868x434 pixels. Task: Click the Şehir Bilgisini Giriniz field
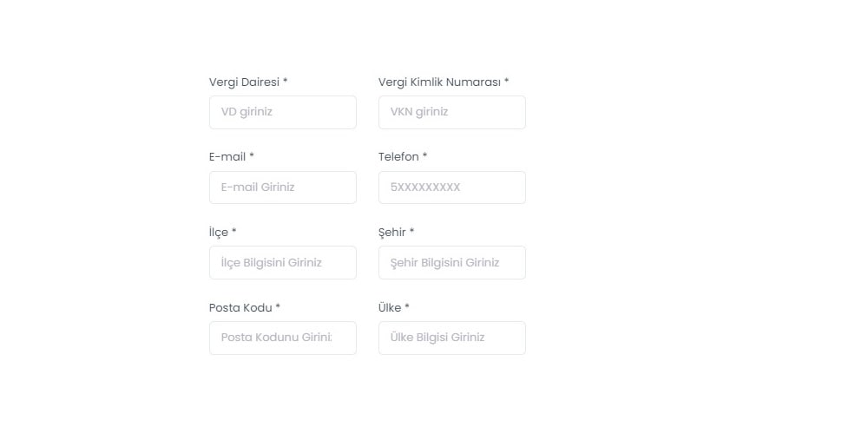pos(452,262)
